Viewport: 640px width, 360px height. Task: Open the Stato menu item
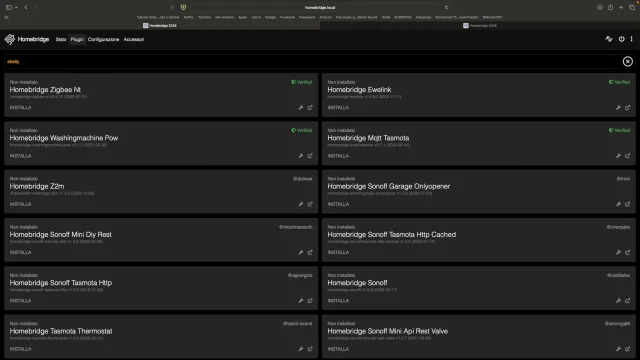coord(61,40)
